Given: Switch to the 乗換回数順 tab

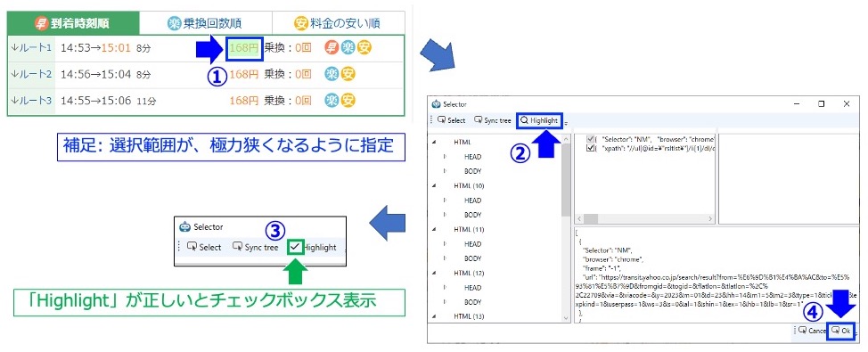Looking at the screenshot, I should click(205, 23).
